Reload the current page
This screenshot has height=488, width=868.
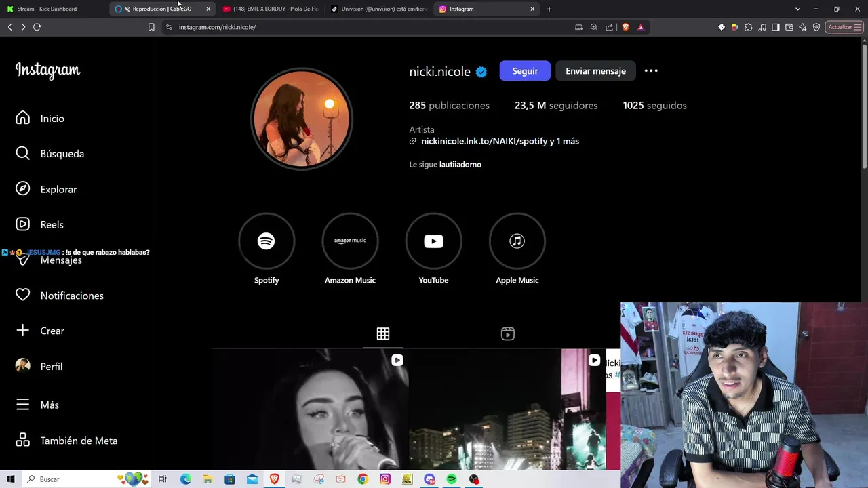(37, 27)
